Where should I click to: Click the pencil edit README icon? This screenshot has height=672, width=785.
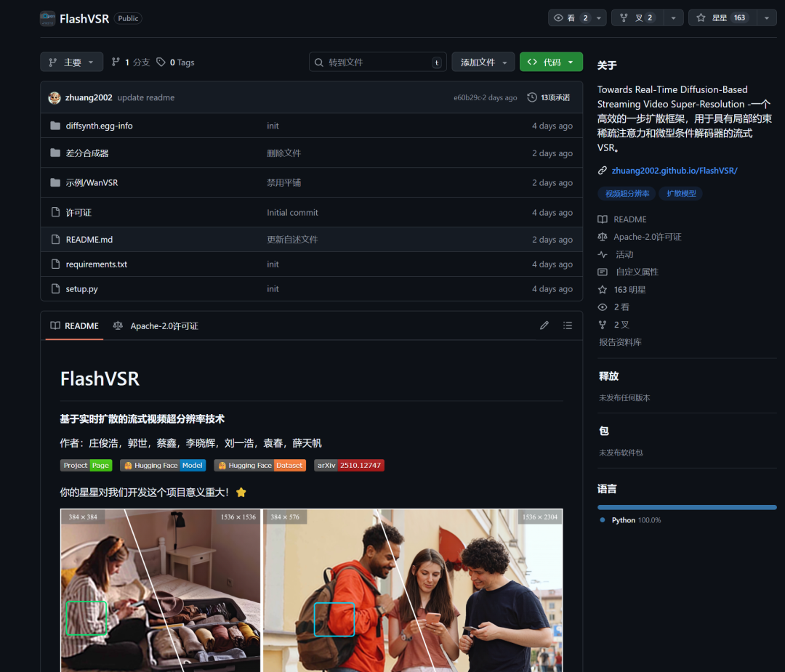pos(544,325)
